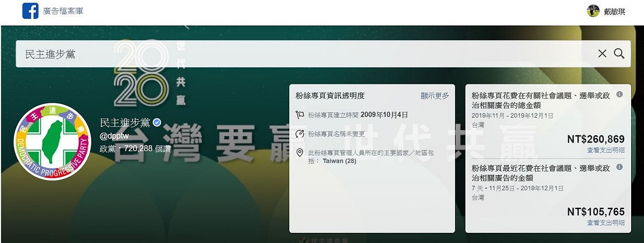
Task: Open the 戴敏琪 profile avatar
Action: (593, 11)
